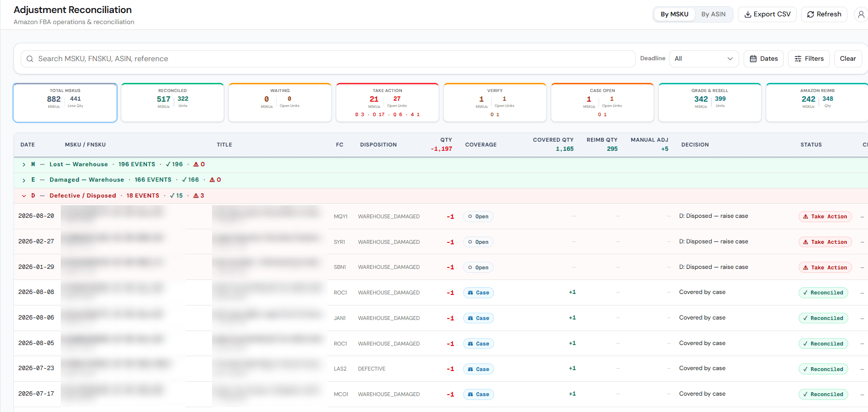
Task: Select the Reconciled summary card
Action: (x=173, y=103)
